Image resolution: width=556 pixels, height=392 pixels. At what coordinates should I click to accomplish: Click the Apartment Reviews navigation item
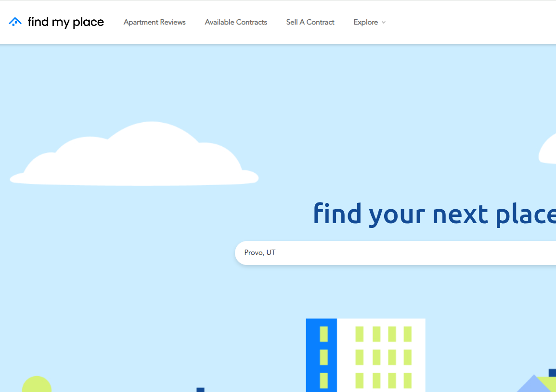coord(154,22)
